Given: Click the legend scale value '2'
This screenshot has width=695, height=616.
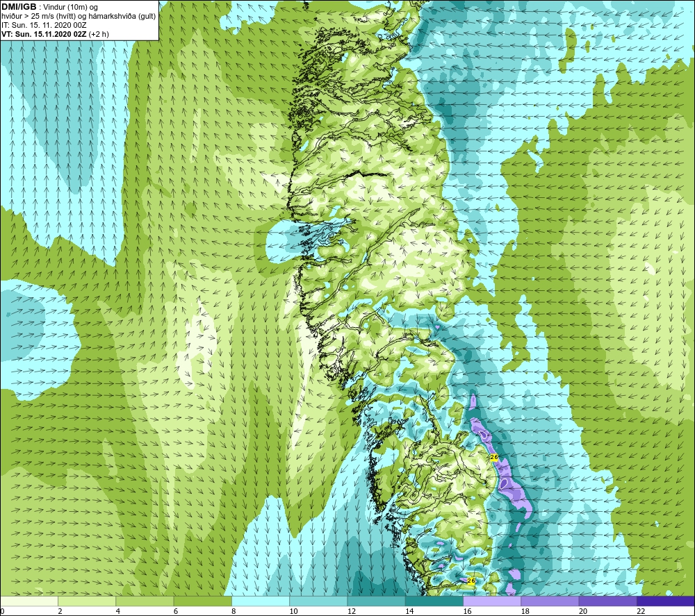Looking at the screenshot, I should [60, 612].
